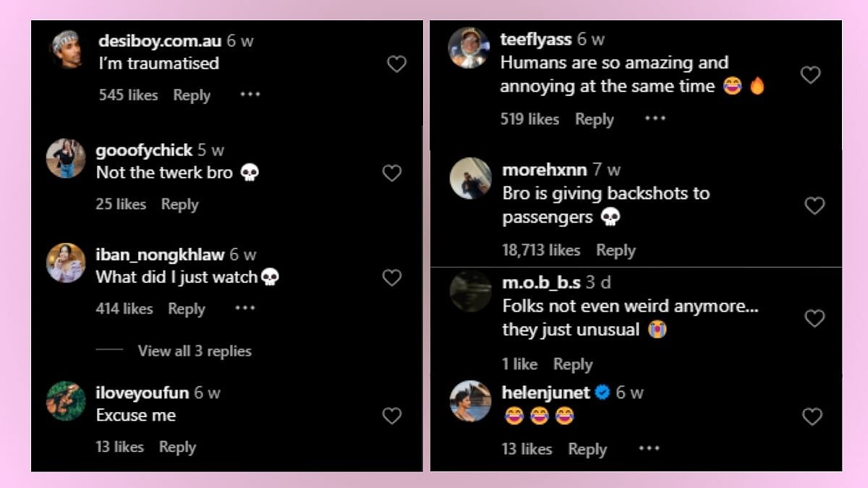View the 18,713 likes list
Image resolution: width=868 pixels, height=488 pixels.
point(541,250)
